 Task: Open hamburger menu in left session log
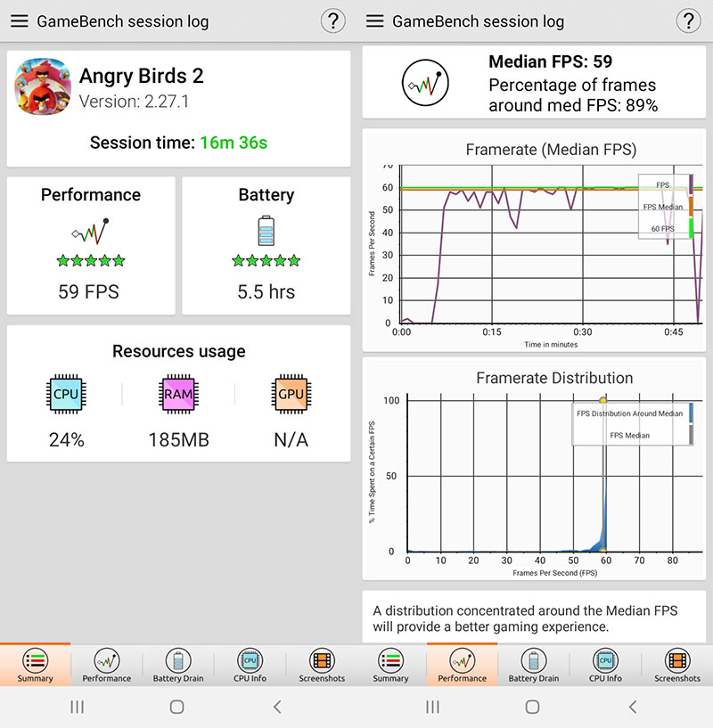click(19, 20)
